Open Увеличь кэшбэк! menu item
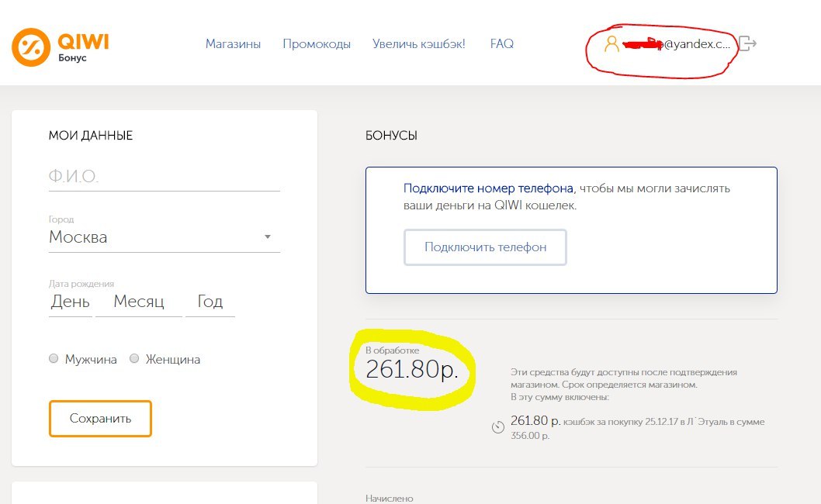This screenshot has width=821, height=504. 419,44
